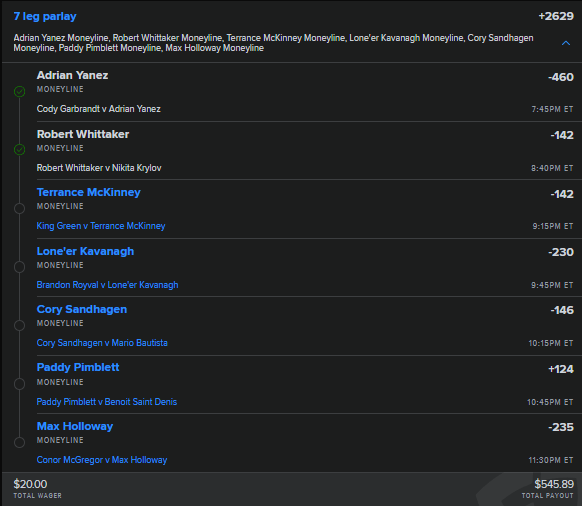Viewport: 582px width, 506px height.
Task: Click the $20.00 total wager amount
Action: coord(30,484)
